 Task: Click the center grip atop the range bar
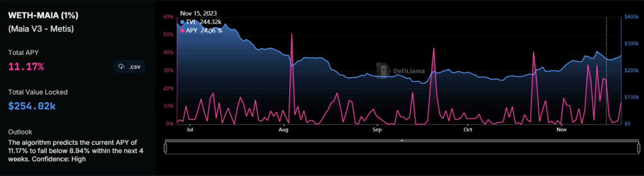401,140
